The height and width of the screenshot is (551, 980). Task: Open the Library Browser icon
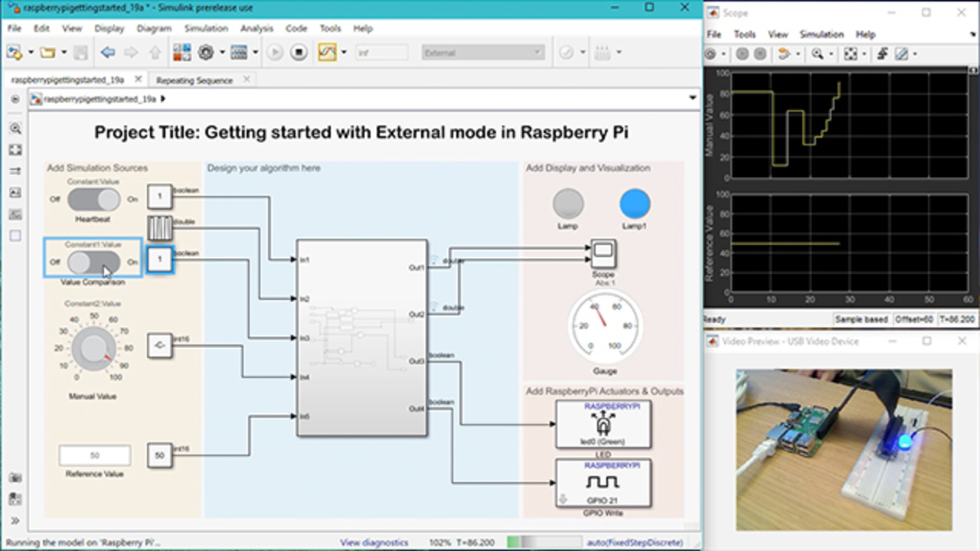pos(181,53)
